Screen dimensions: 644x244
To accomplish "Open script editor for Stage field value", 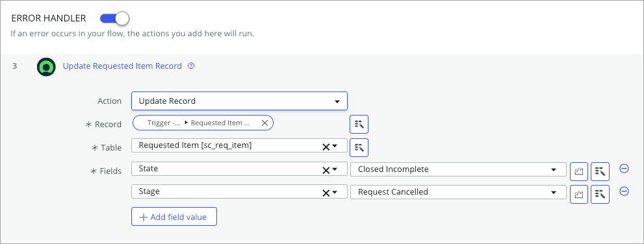I will click(x=579, y=195).
